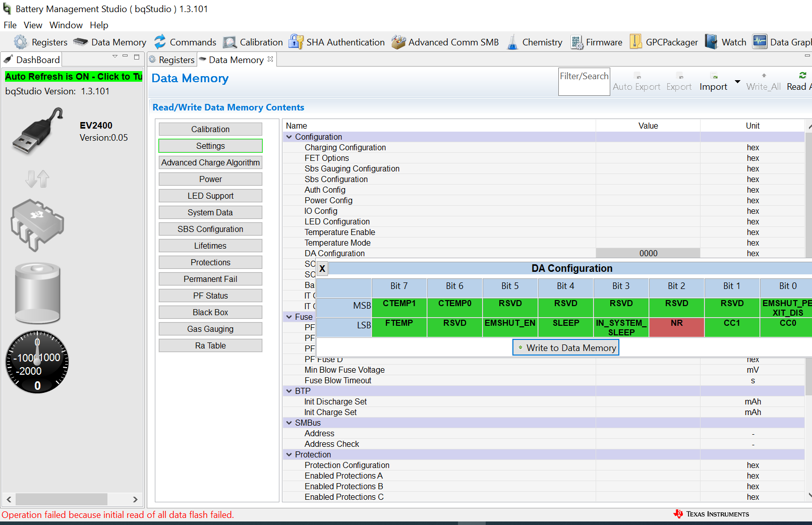Toggle the CC1 bit
Viewport: 812px width, 525px height.
(x=732, y=327)
